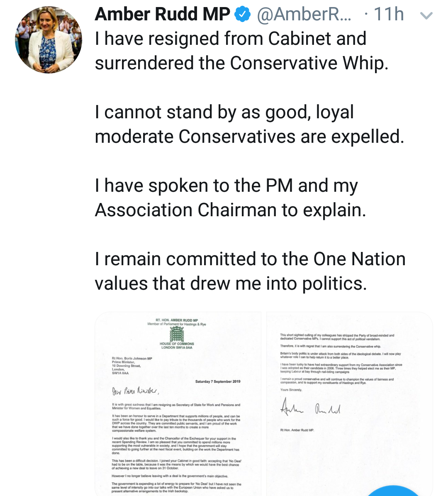Image resolution: width=448 pixels, height=496 pixels.
Task: Tap the blue floating compose button
Action: point(393,492)
